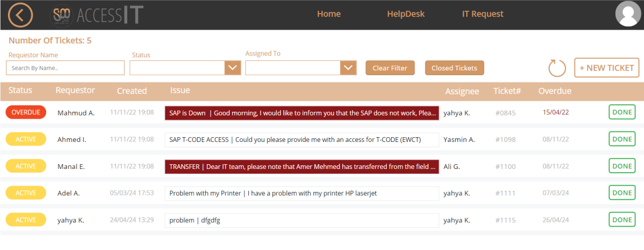Click the Assignee column header

point(462,92)
